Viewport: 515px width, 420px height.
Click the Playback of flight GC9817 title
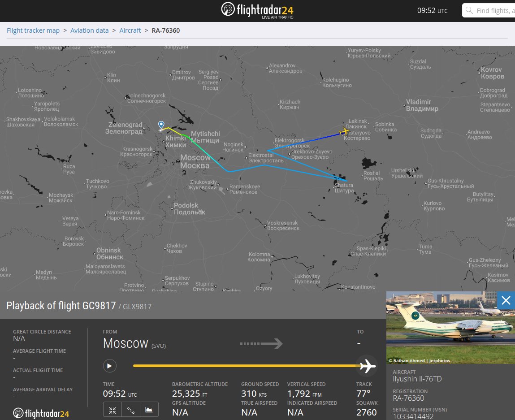pyautogui.click(x=61, y=305)
